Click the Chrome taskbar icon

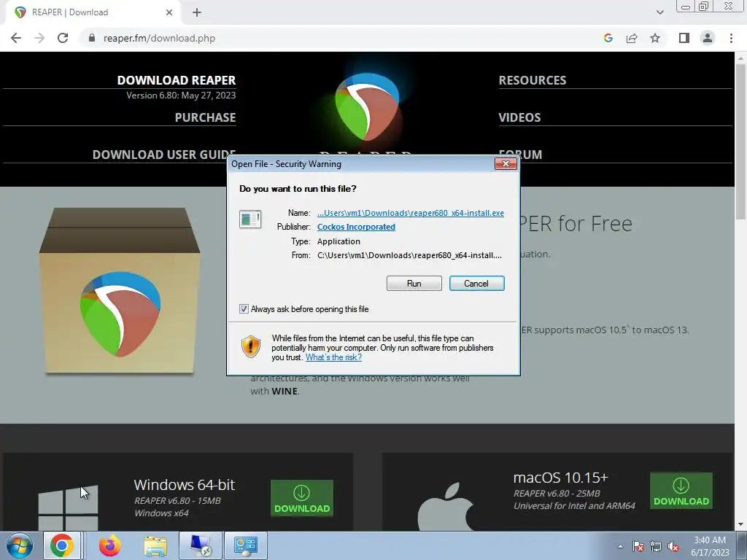(x=62, y=545)
